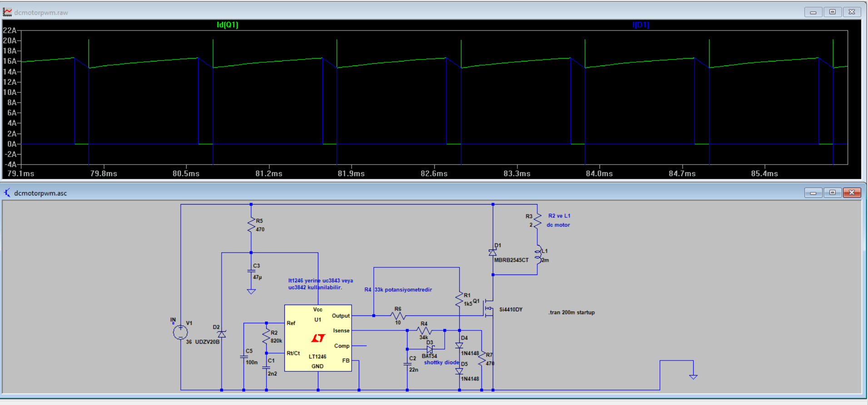868x405 pixels.
Task: Click the D3 BAT54 schottky diode
Action: tap(430, 349)
